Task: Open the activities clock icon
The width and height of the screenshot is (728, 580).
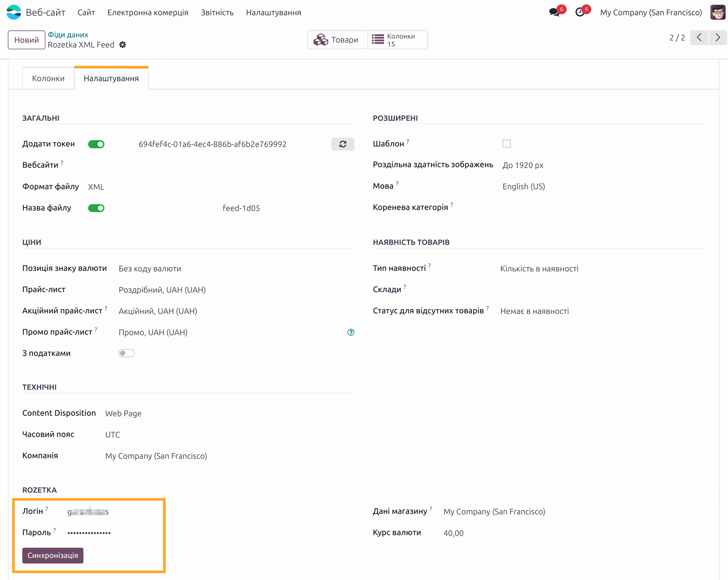Action: pos(580,12)
